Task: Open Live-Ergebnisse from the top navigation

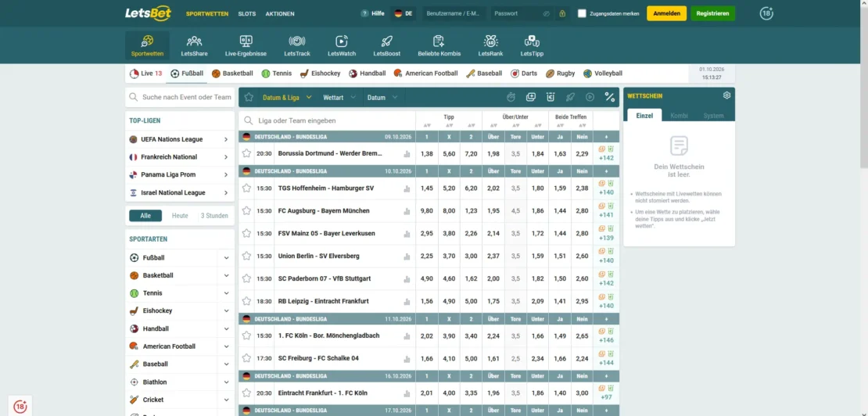Action: [x=246, y=45]
